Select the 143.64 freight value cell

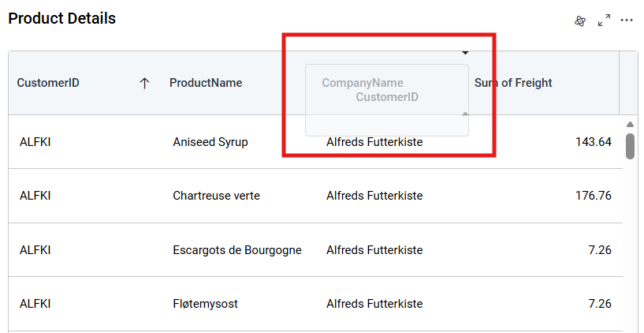pyautogui.click(x=593, y=142)
